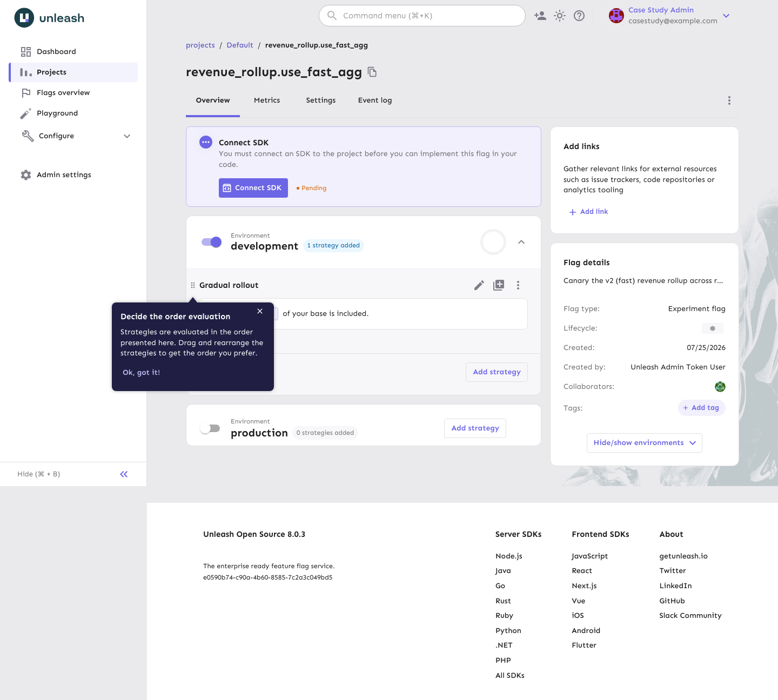This screenshot has width=778, height=700.
Task: Copy Gradual rollout strategy to environment
Action: click(499, 285)
